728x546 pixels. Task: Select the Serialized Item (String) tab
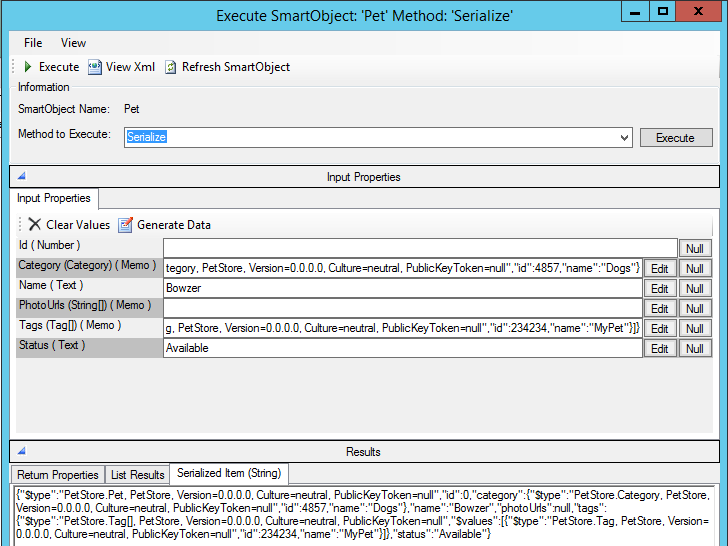pos(229,474)
